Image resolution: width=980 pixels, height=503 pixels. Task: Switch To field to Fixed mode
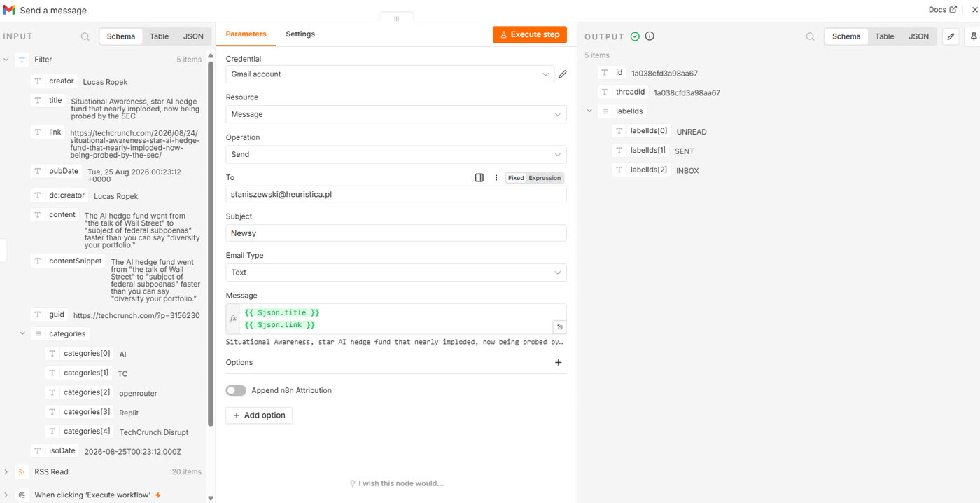pos(516,178)
